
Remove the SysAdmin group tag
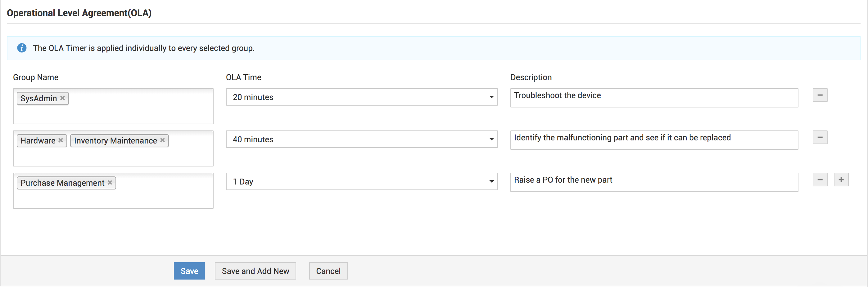pos(63,98)
